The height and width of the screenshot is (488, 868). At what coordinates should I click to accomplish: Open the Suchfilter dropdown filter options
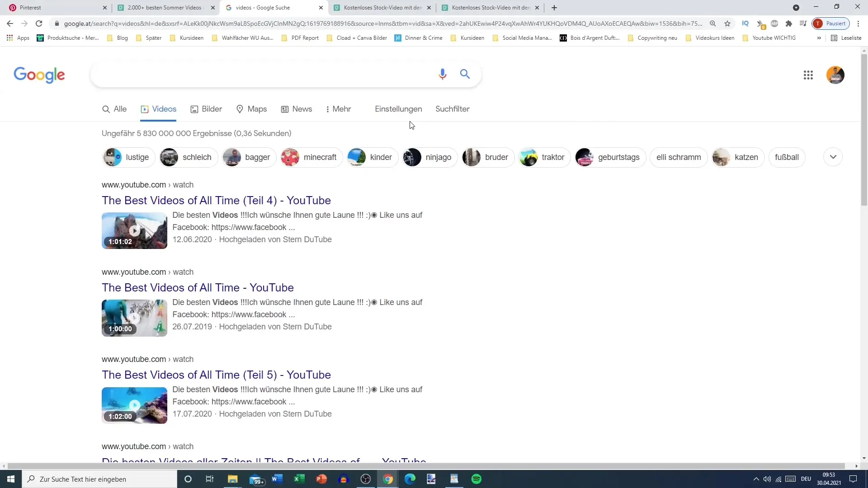tap(452, 109)
